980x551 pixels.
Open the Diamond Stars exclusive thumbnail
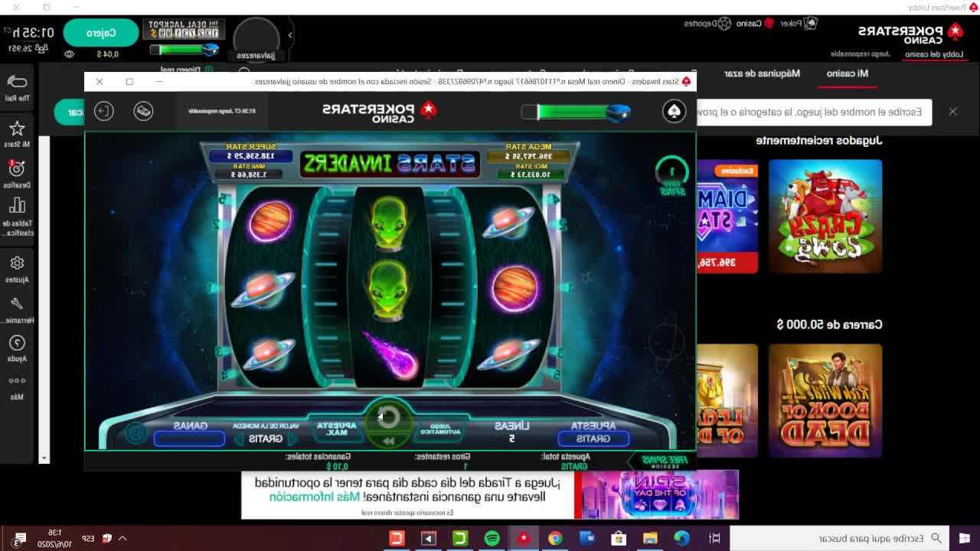pos(727,217)
